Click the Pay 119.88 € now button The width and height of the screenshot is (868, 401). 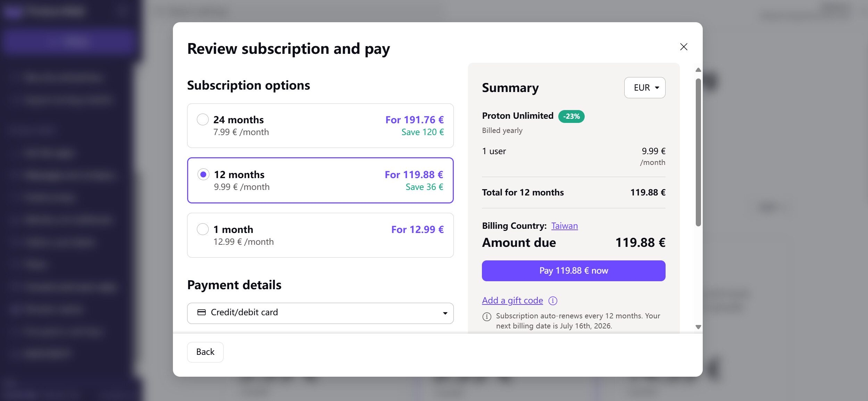pos(574,271)
